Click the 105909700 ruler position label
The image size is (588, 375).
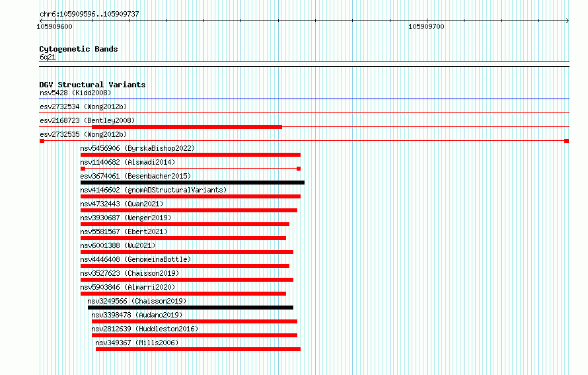tap(426, 26)
